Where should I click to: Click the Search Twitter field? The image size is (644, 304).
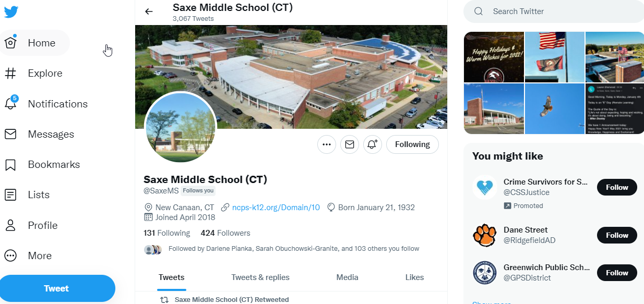click(x=554, y=11)
